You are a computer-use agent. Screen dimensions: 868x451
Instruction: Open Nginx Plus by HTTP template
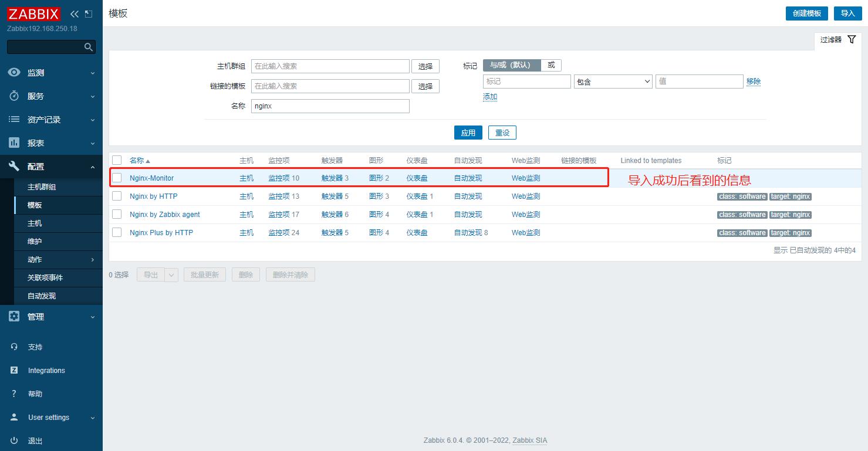(x=161, y=233)
